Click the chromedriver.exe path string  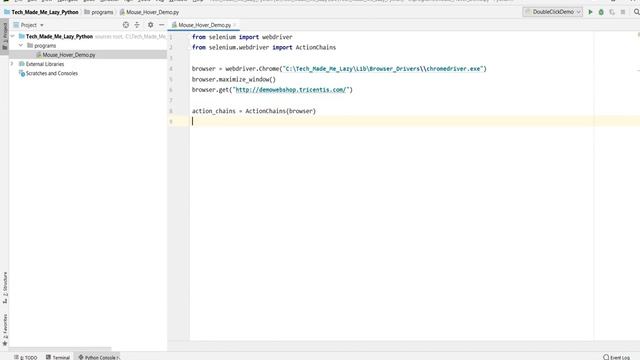click(x=383, y=69)
